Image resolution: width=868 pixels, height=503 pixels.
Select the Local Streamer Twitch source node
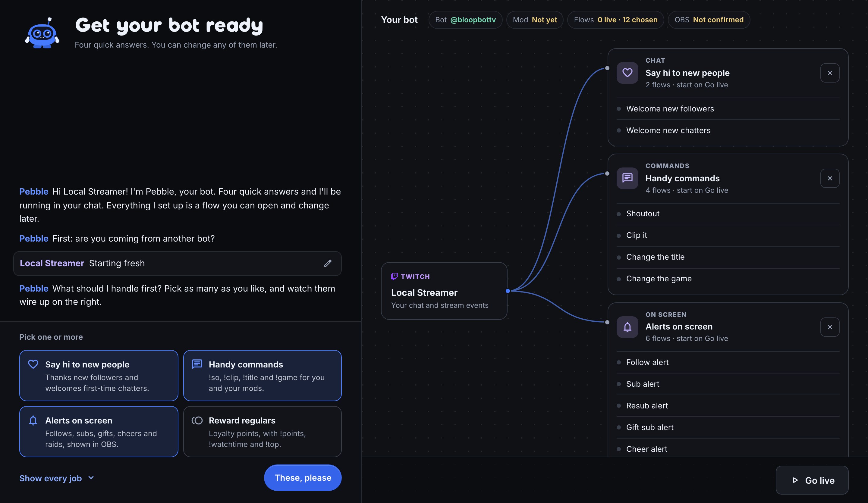click(x=444, y=291)
